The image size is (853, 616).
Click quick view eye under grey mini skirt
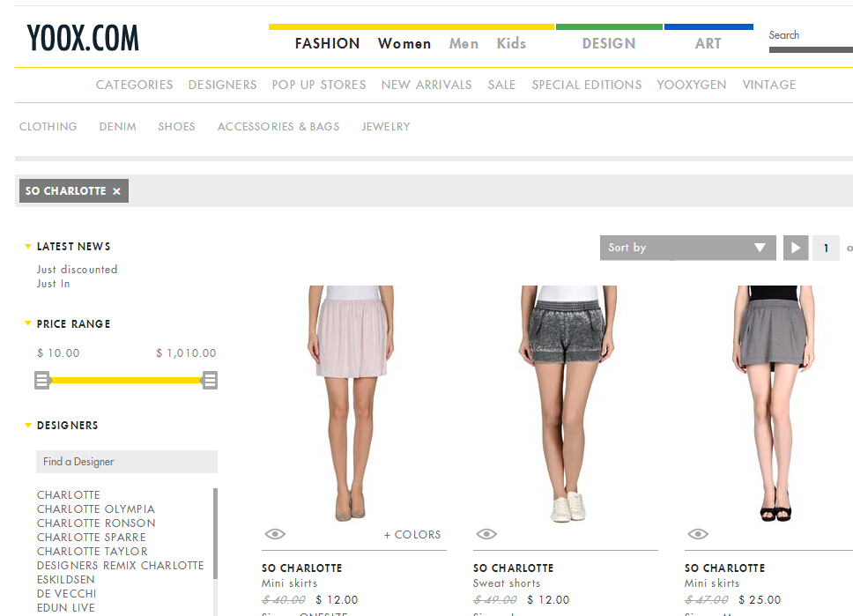coord(698,534)
